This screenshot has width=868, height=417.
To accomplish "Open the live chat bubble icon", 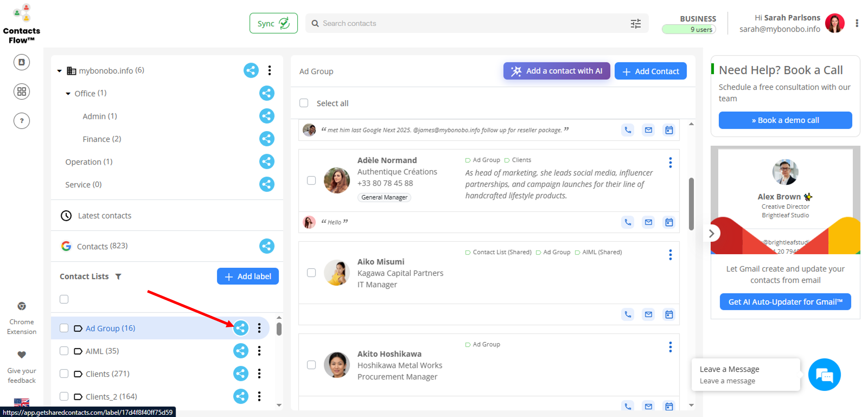I will [x=824, y=375].
